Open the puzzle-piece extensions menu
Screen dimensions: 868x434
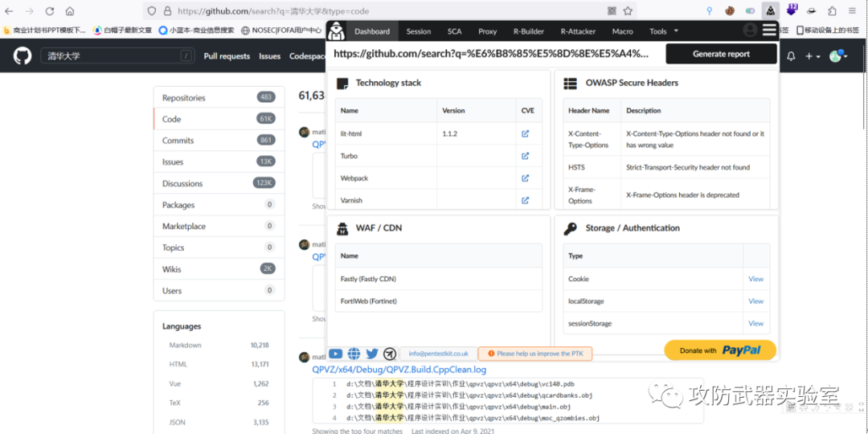click(832, 10)
